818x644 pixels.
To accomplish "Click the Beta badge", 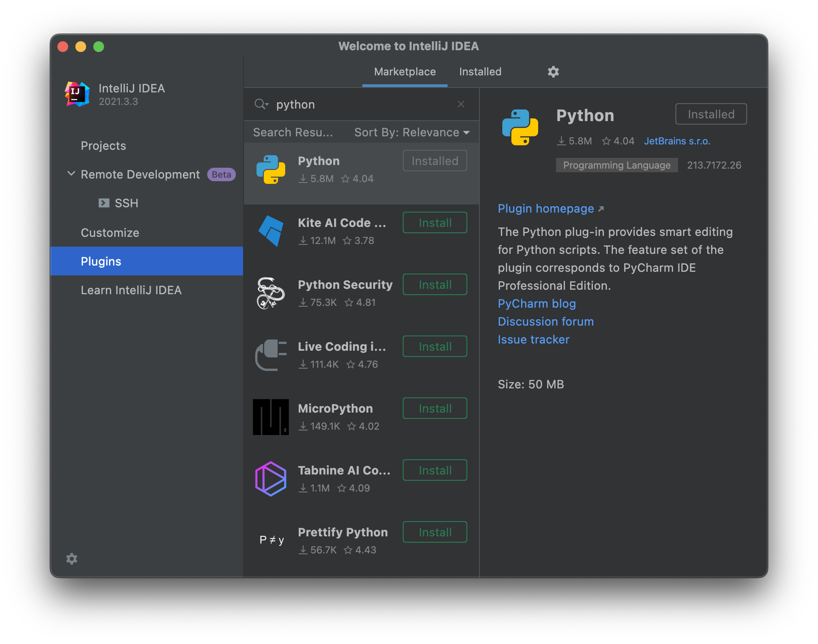I will coord(221,174).
